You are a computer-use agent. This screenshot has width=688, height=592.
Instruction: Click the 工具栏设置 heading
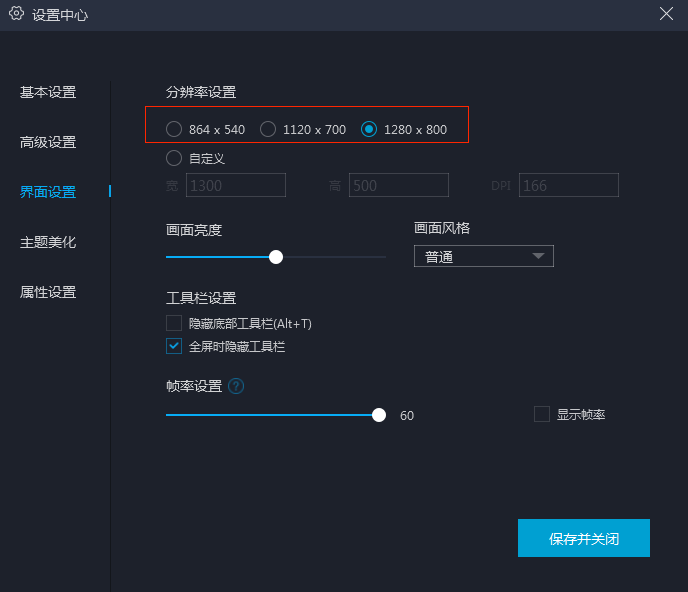201,298
